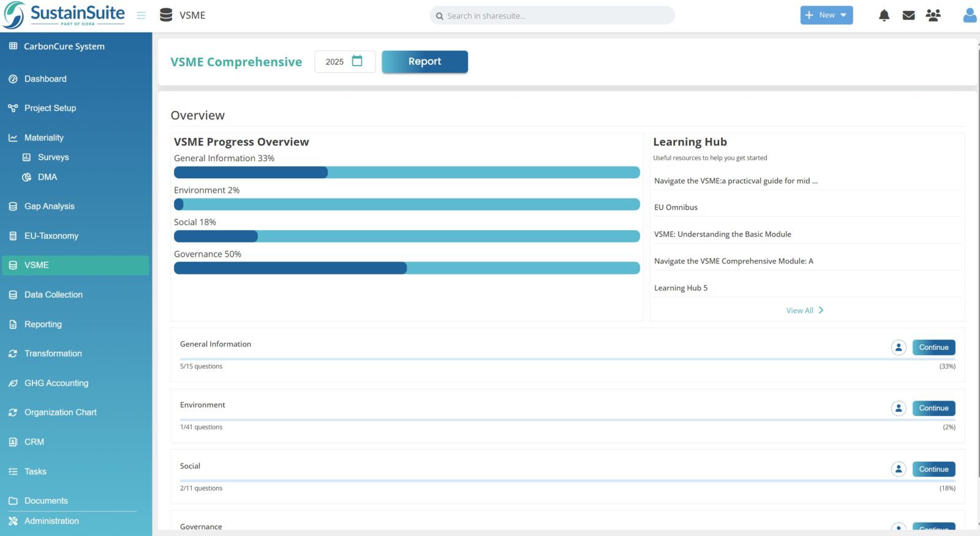Click the Data Collection sidebar icon
This screenshot has height=536, width=980.
click(x=13, y=295)
